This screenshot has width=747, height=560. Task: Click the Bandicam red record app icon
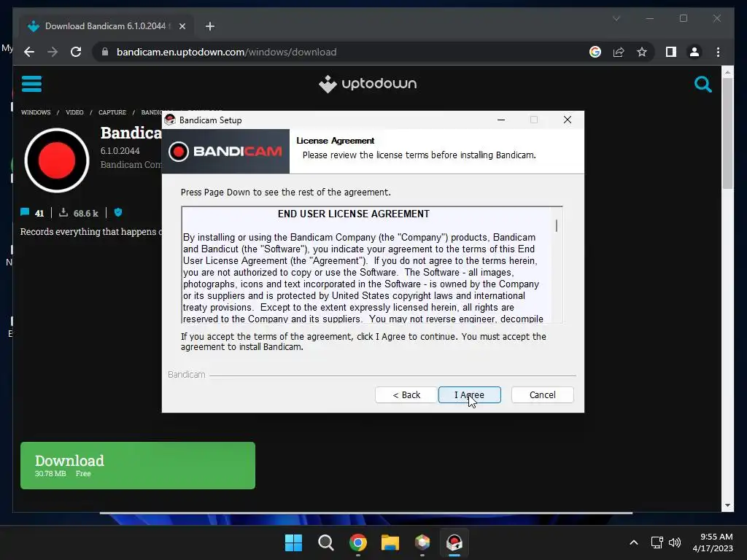tap(57, 160)
